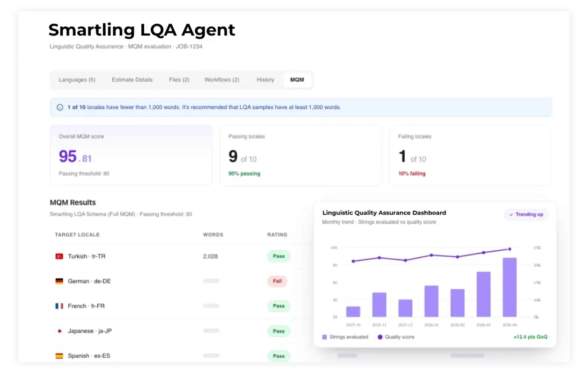The width and height of the screenshot is (588, 374).
Task: Click the 2026-03 bar in the chart
Action: coord(484,294)
